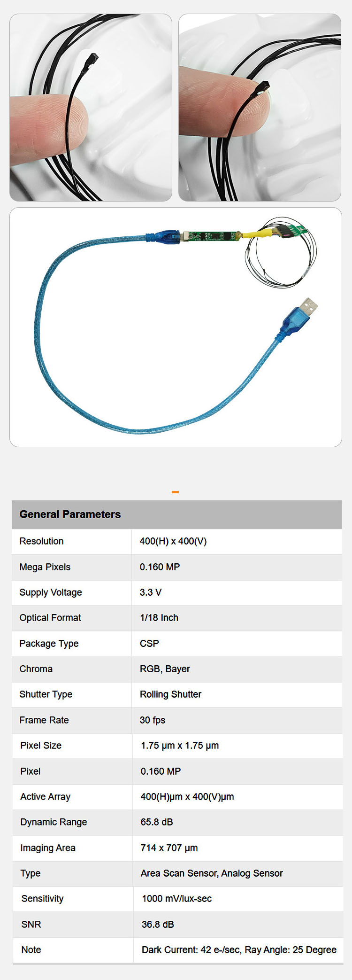The width and height of the screenshot is (352, 980).
Task: Click the Package Type label
Action: pos(49,644)
